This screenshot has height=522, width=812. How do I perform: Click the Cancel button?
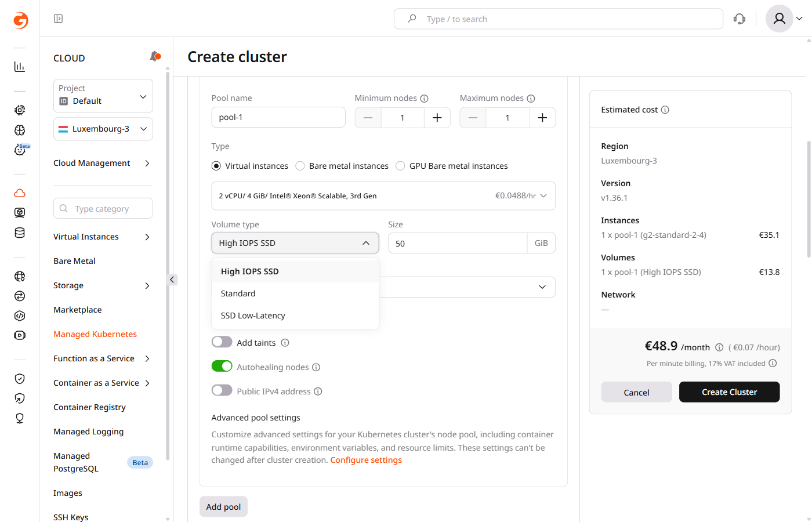click(x=636, y=392)
